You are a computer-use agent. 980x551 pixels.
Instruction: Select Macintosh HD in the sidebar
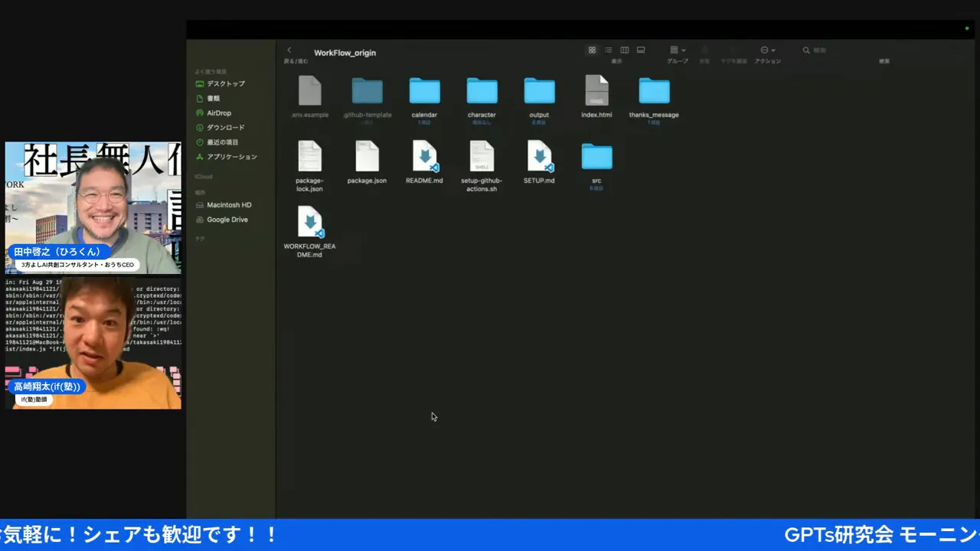pos(227,204)
